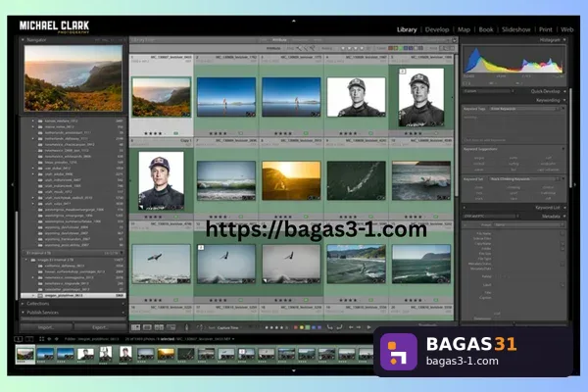Click grid vertical scrollbar

click(456, 125)
